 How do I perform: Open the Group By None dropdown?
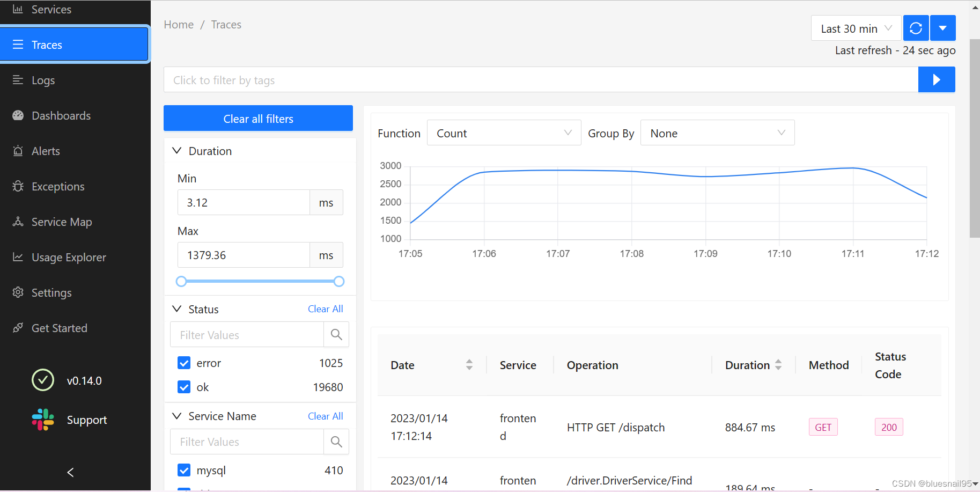click(717, 133)
